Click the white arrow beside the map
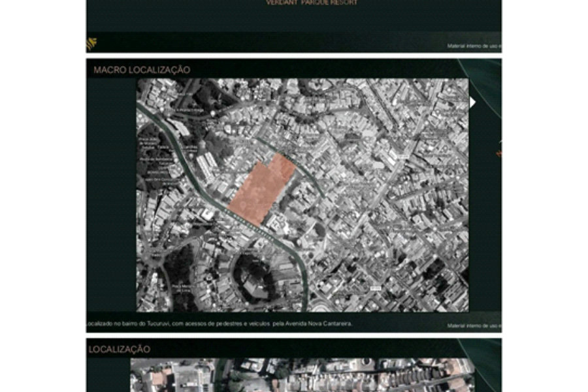Image resolution: width=588 pixels, height=392 pixels. (472, 103)
